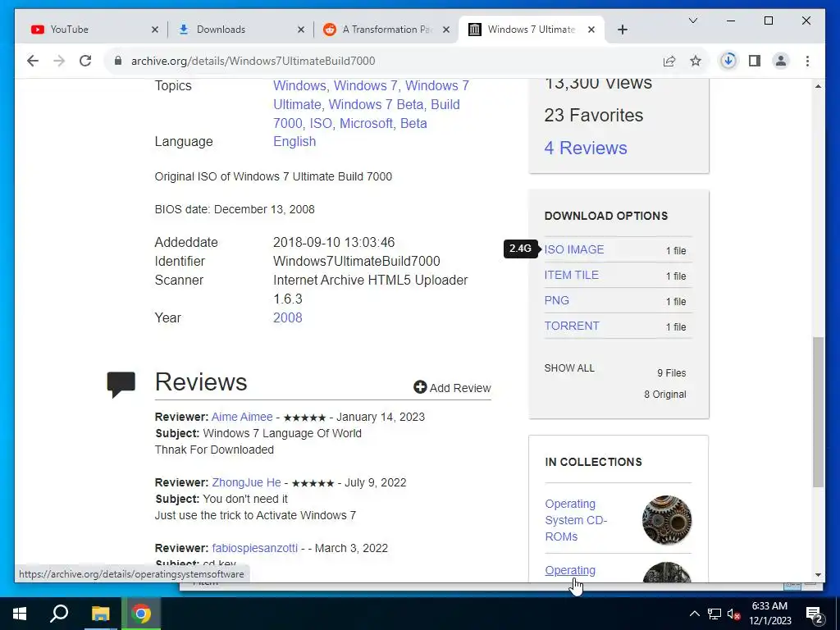This screenshot has height=630, width=840.
Task: Select the Windows 7 Ultimate tab
Action: [x=531, y=30]
